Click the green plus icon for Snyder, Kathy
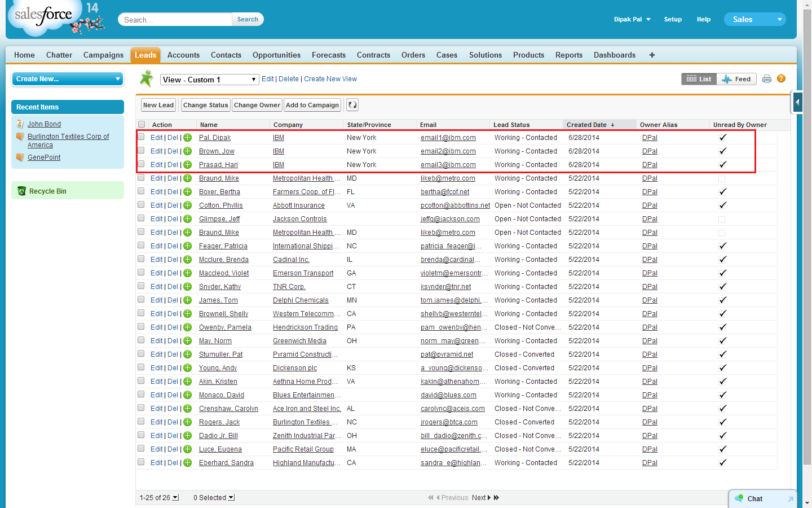 click(x=188, y=287)
